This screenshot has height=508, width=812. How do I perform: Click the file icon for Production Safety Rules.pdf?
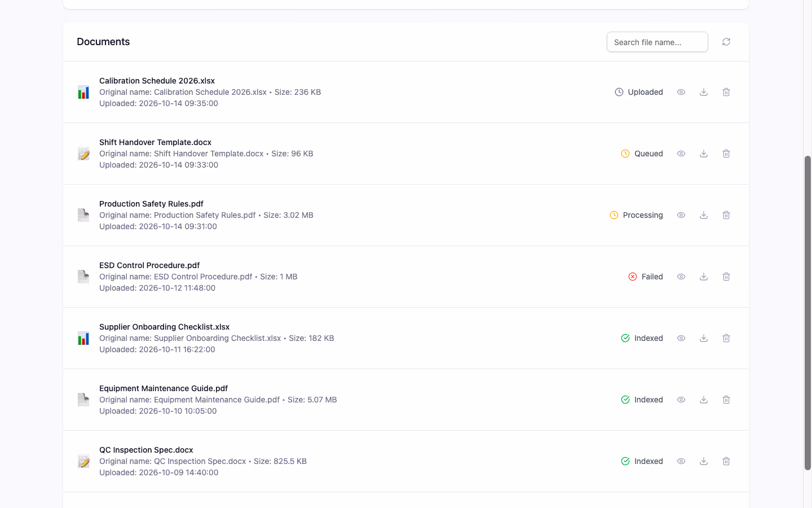(83, 215)
